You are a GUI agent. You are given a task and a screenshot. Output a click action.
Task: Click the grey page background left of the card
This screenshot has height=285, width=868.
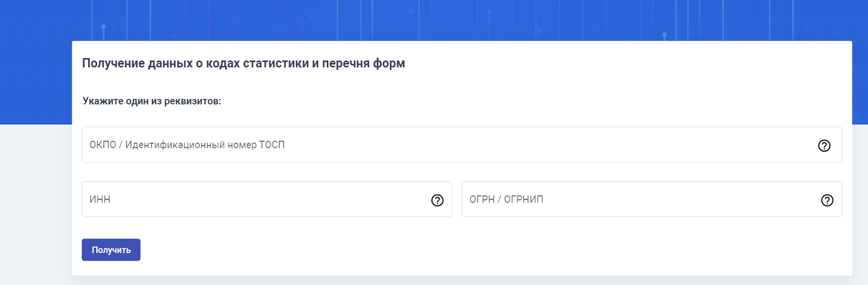tap(36, 202)
